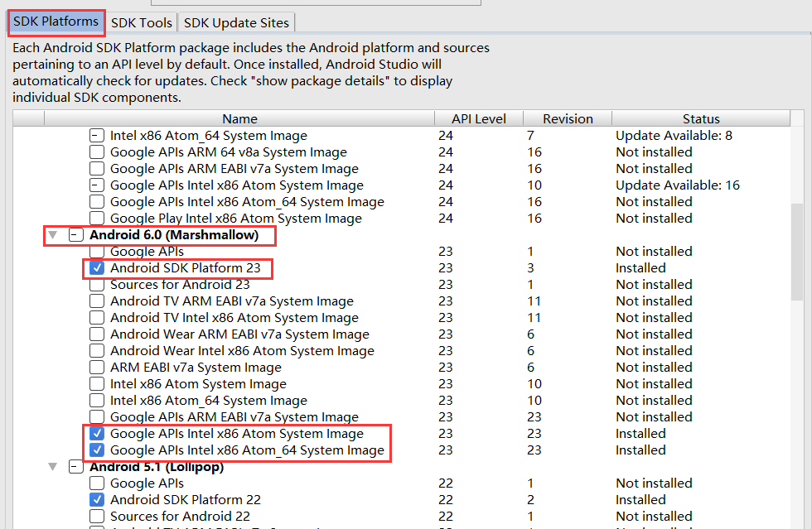Image resolution: width=812 pixels, height=529 pixels.
Task: Check Sources for Android 22
Action: click(97, 517)
